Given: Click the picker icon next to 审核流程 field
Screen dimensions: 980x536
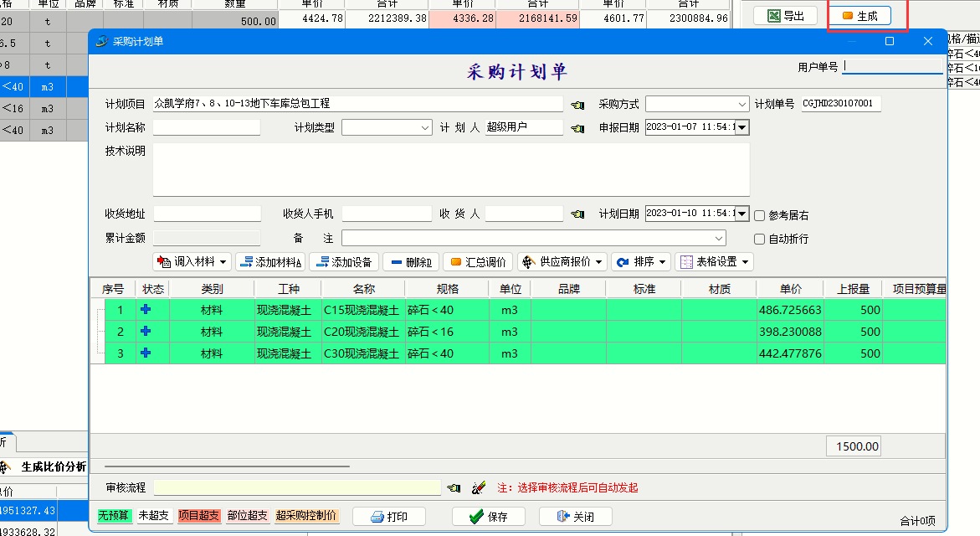Looking at the screenshot, I should pos(454,487).
